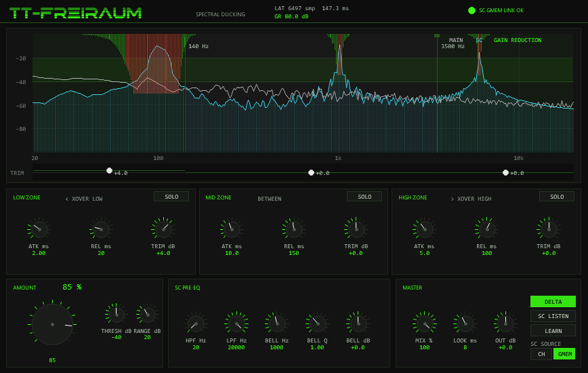This screenshot has height=373, width=588.
Task: Click the < XOVER LOW label
Action: tap(84, 199)
